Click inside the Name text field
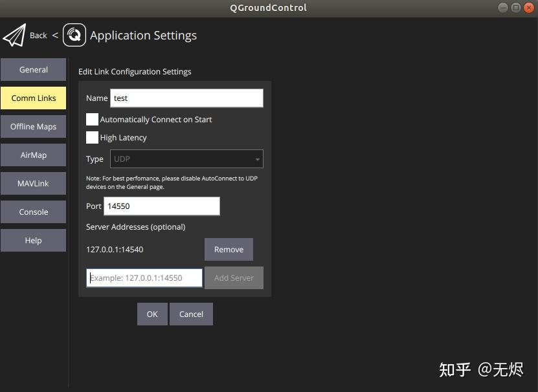 pyautogui.click(x=186, y=98)
